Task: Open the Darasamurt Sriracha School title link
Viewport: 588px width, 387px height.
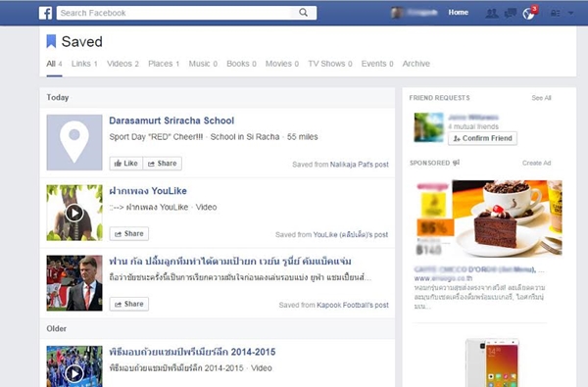Action: coord(171,121)
